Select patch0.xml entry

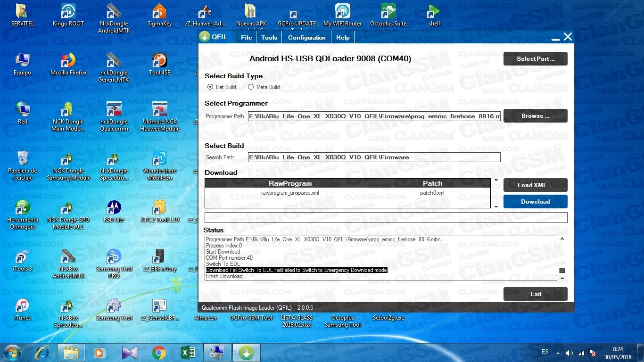[432, 193]
